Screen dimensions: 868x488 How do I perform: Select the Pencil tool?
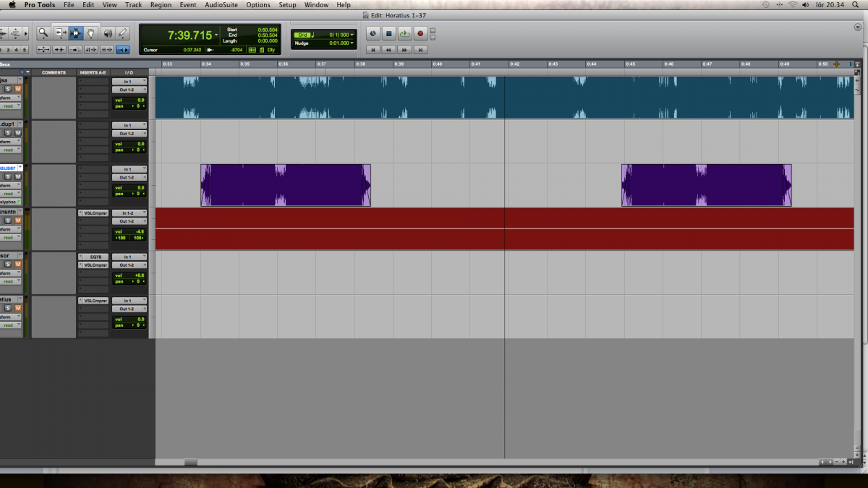[122, 33]
